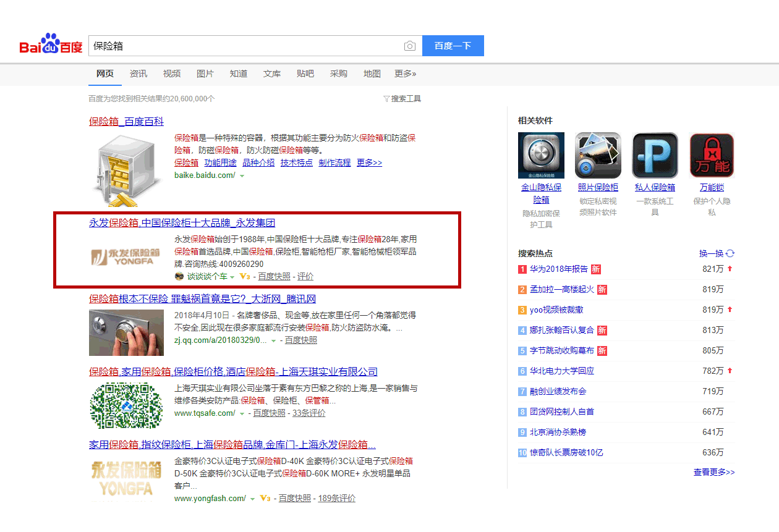
Task: Open the 金山隐私保险箱 text link
Action: [541, 193]
